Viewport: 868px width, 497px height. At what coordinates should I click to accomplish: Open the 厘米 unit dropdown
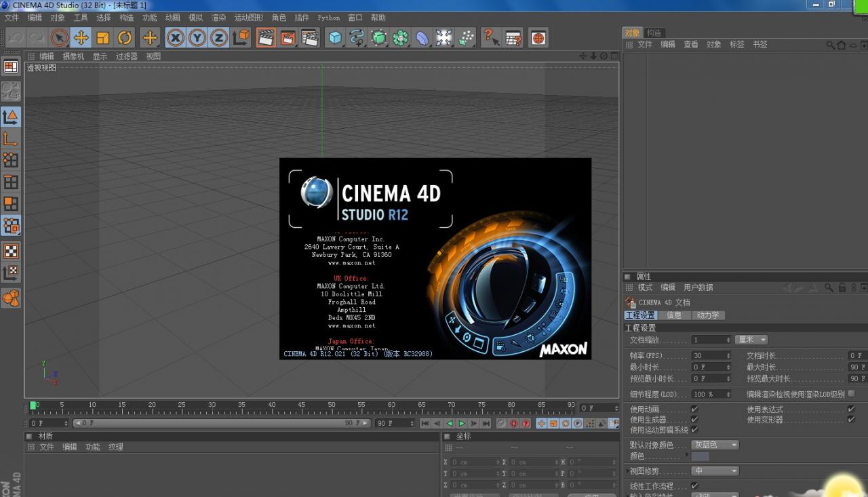pos(751,340)
